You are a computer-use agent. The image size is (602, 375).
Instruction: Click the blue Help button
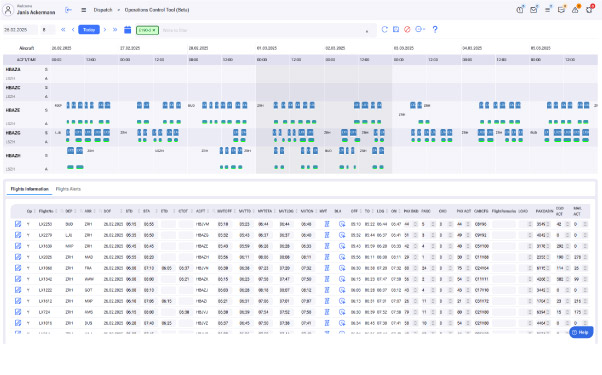(x=581, y=332)
